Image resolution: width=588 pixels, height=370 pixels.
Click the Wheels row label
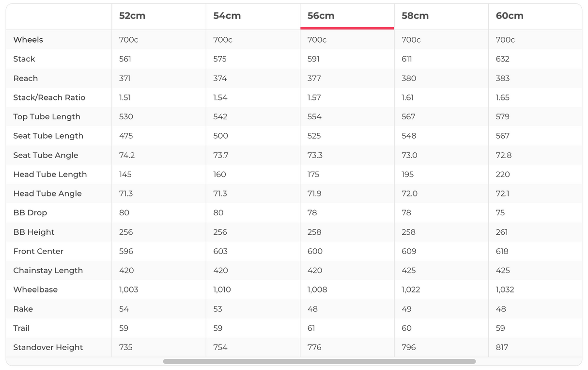pos(28,40)
